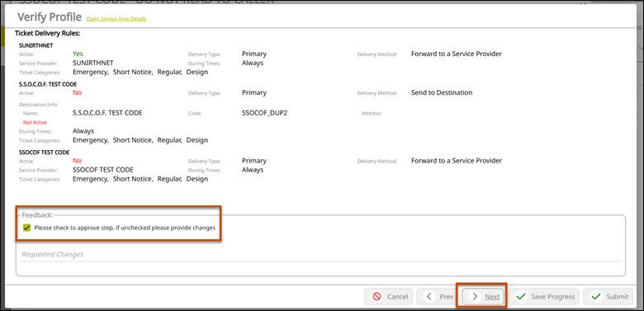Click the red 'Not Active' label

35,122
